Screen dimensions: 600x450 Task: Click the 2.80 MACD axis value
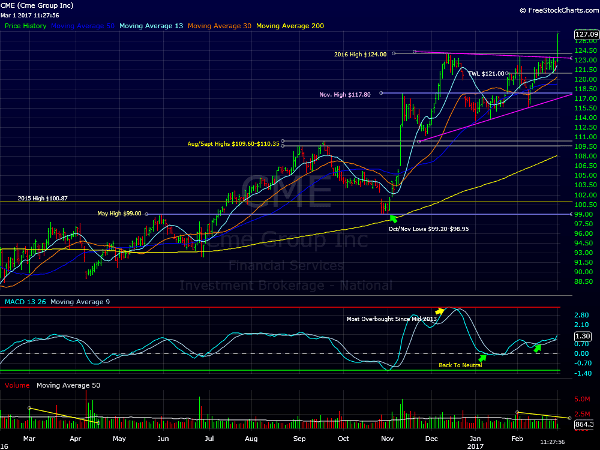coord(582,315)
